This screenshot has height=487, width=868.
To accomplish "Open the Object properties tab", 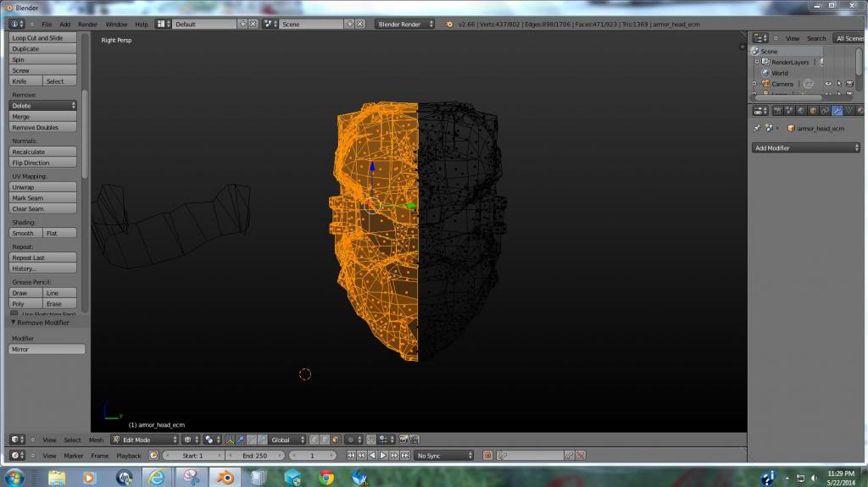I will coord(813,111).
